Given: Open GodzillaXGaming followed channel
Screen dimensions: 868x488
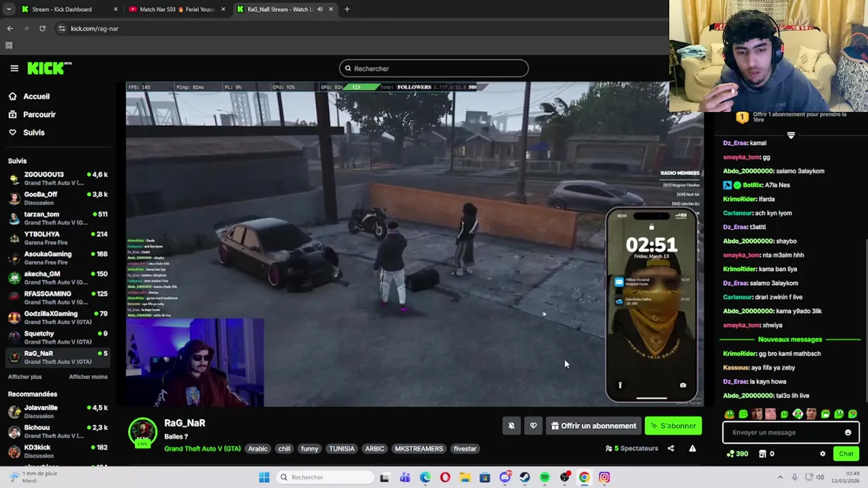Looking at the screenshot, I should (x=58, y=317).
